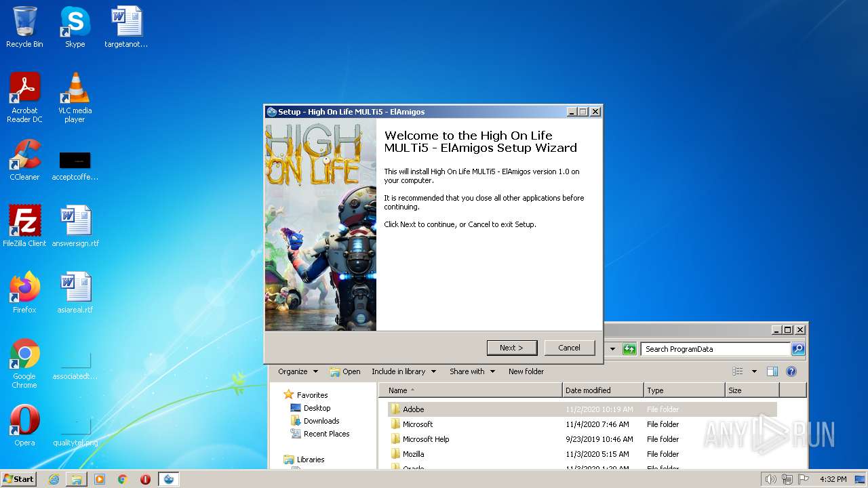Select asiareal.rtf on desktop

point(75,292)
